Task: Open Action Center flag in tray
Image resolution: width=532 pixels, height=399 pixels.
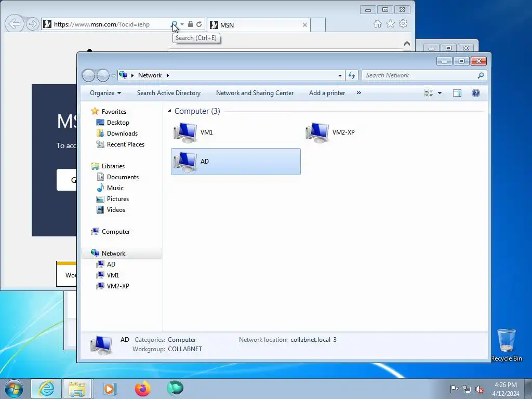Action: (454, 389)
